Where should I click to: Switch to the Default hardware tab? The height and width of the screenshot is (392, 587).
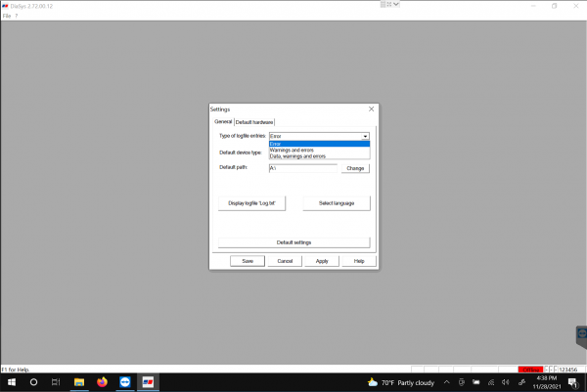coord(254,122)
